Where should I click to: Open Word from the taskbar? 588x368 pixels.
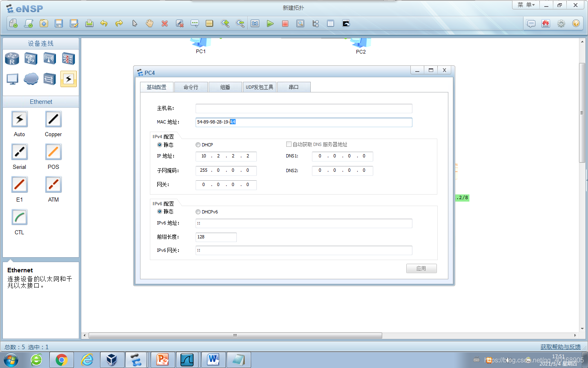tap(213, 360)
